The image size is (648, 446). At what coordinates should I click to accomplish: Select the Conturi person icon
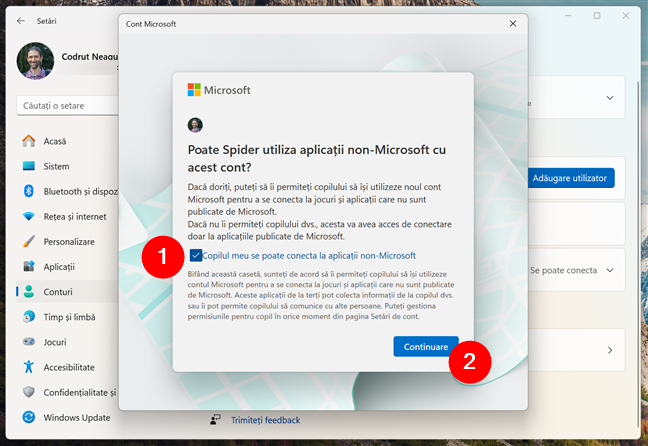(x=29, y=291)
